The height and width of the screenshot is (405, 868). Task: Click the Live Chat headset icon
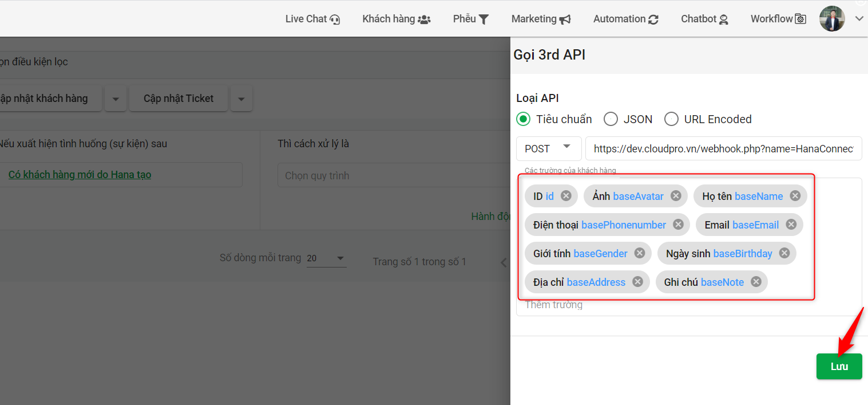335,19
